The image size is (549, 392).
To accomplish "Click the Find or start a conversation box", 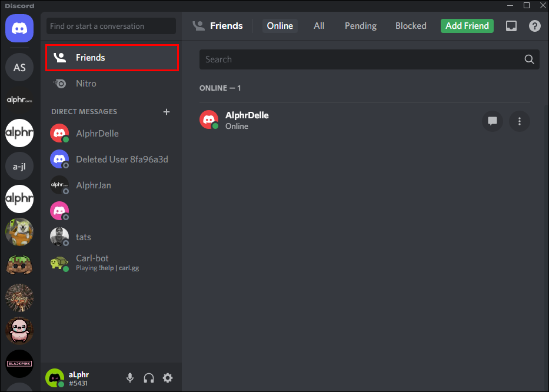I will [x=111, y=26].
